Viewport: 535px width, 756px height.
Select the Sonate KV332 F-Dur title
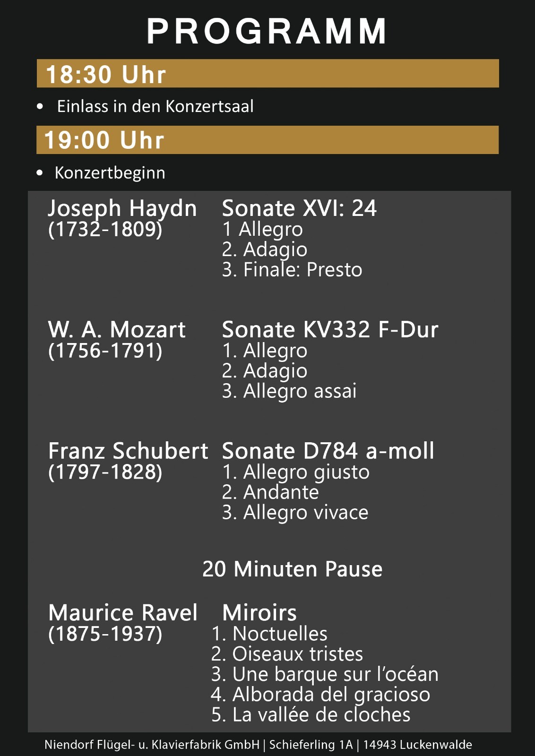[x=330, y=329]
